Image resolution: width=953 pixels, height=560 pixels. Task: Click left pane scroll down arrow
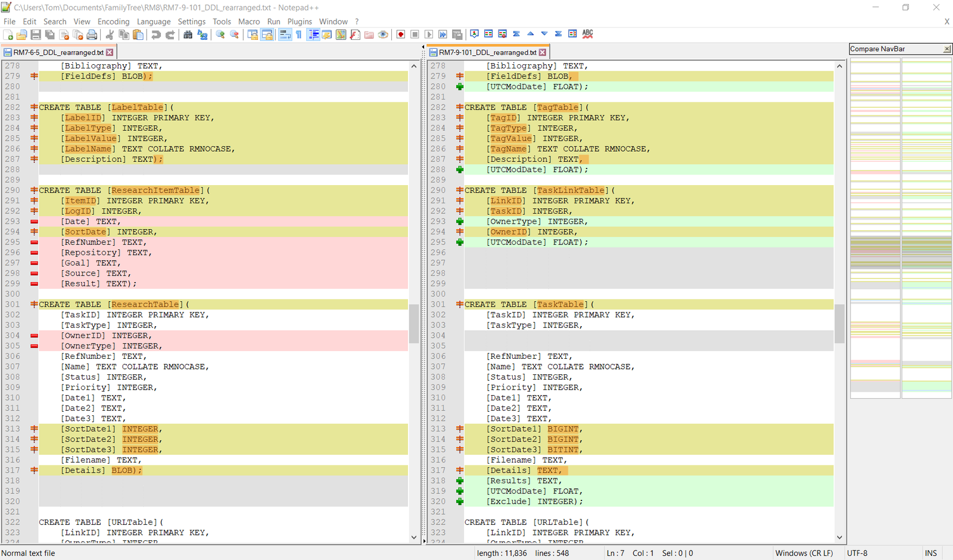point(414,537)
